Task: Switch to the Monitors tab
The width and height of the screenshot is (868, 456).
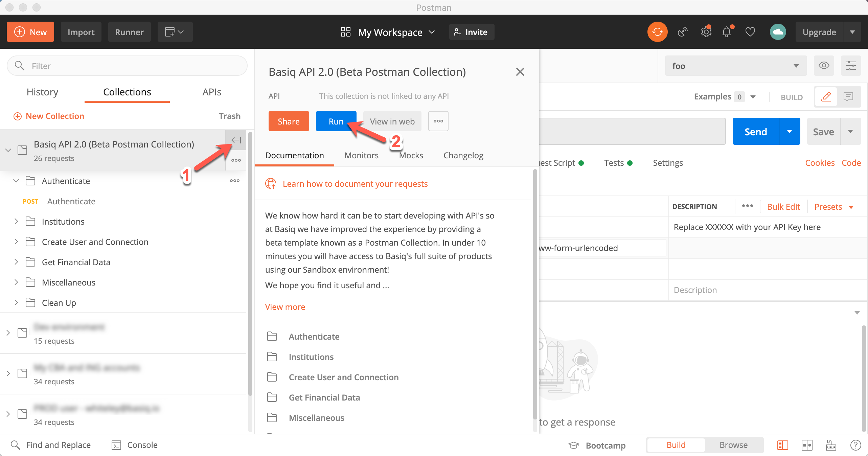Action: (361, 155)
